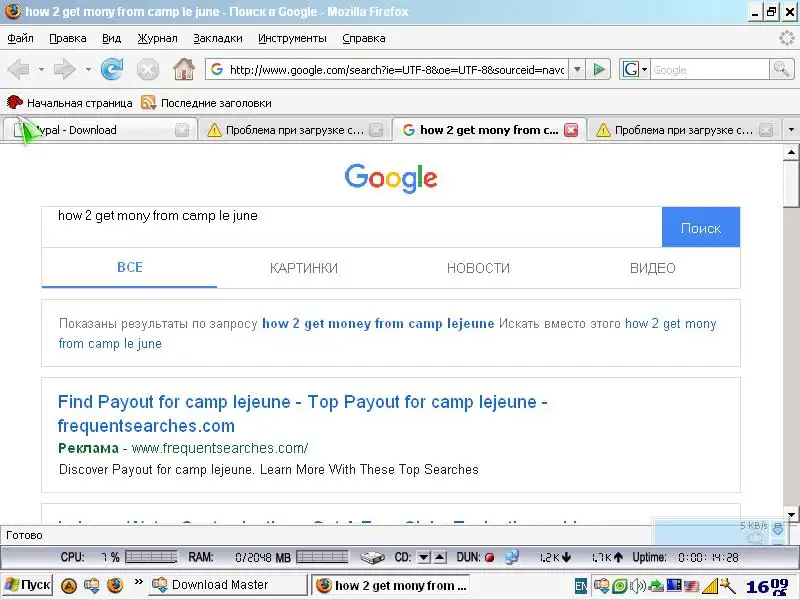Open the Правка menu
Image resolution: width=800 pixels, height=600 pixels.
[67, 38]
